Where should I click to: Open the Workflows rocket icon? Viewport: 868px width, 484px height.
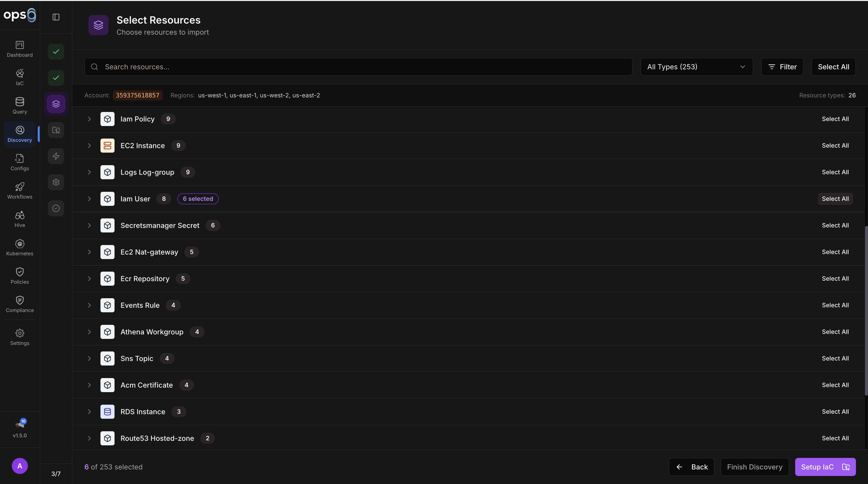point(20,187)
